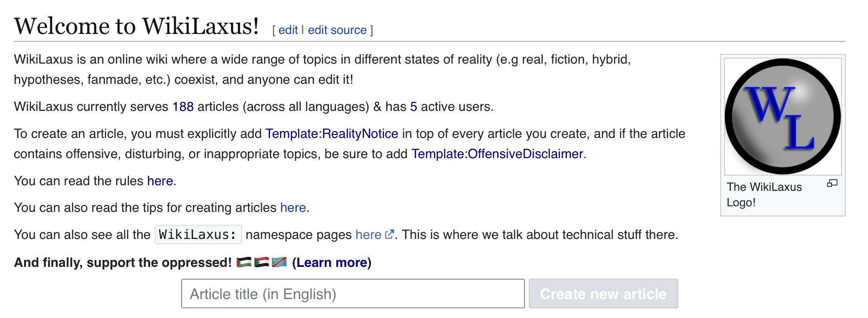Open the article tips 'here' link

293,208
